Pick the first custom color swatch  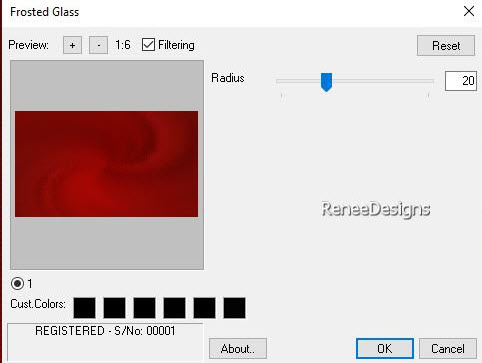point(84,308)
